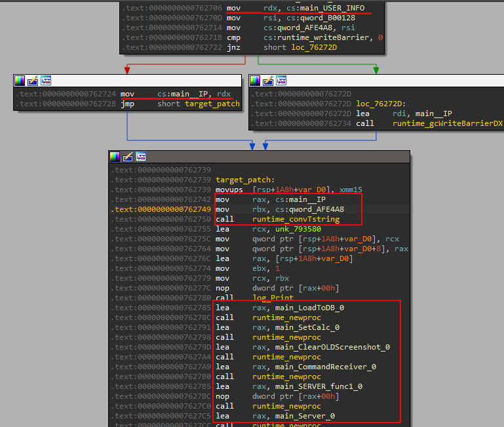504x427 pixels.
Task: Click the movups xmm15 instruction line
Action: click(288, 190)
